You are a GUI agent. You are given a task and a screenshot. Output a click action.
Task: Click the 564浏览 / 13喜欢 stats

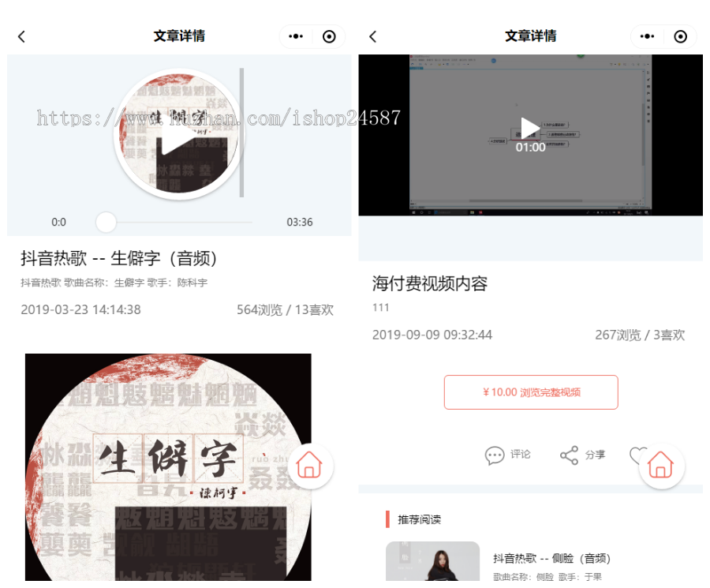285,310
